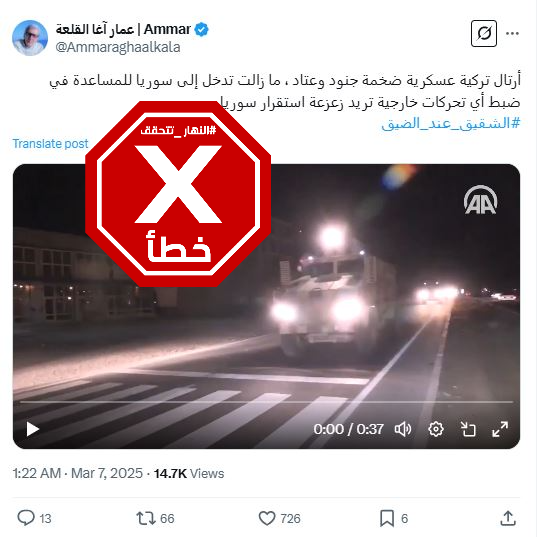Screen dimensions: 537x537
Task: Repost using the retweet icon
Action: pyautogui.click(x=146, y=518)
